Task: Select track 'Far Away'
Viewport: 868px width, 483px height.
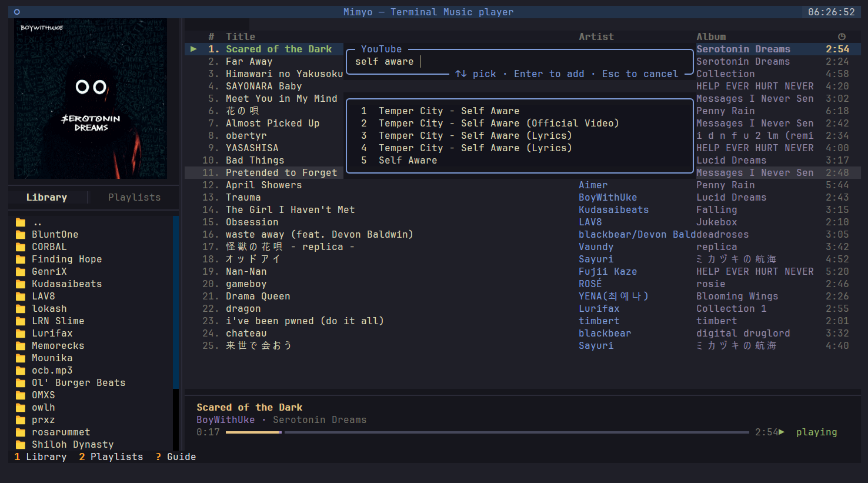Action: click(249, 62)
